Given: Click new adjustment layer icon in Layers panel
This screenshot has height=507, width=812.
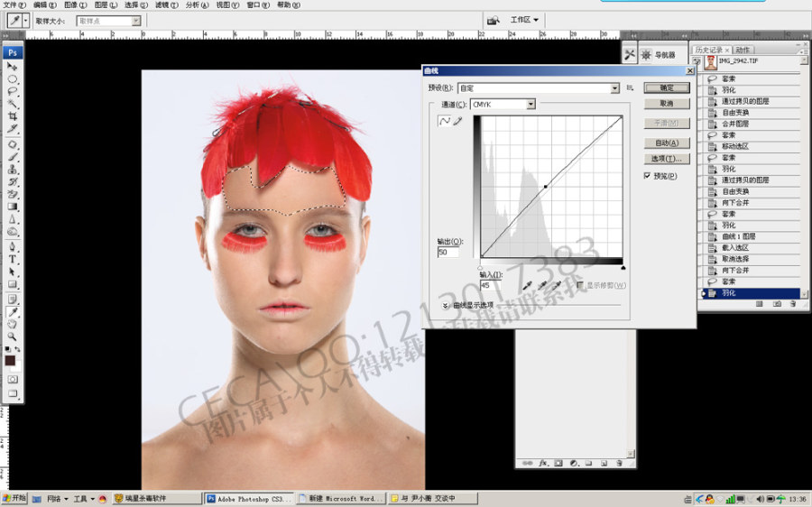Looking at the screenshot, I should [x=574, y=463].
